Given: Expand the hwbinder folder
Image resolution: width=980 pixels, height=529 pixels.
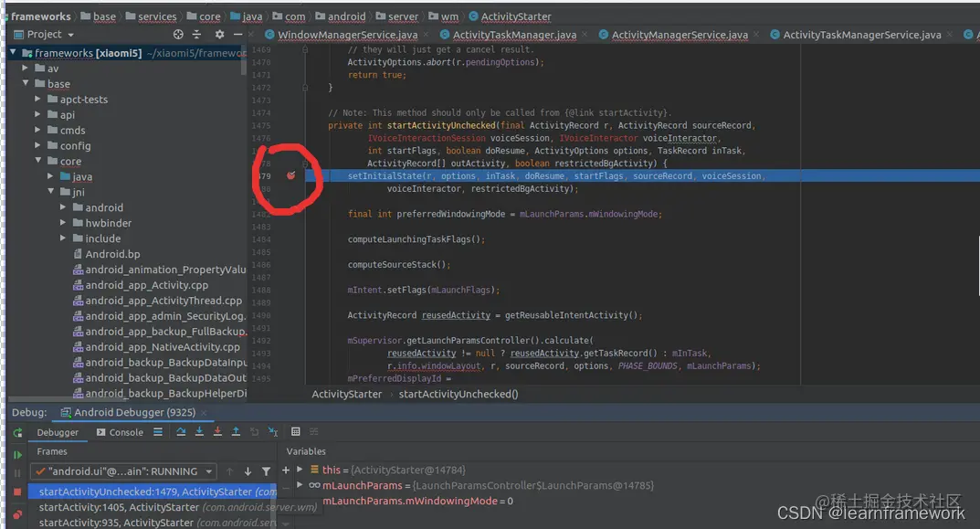Looking at the screenshot, I should point(63,223).
